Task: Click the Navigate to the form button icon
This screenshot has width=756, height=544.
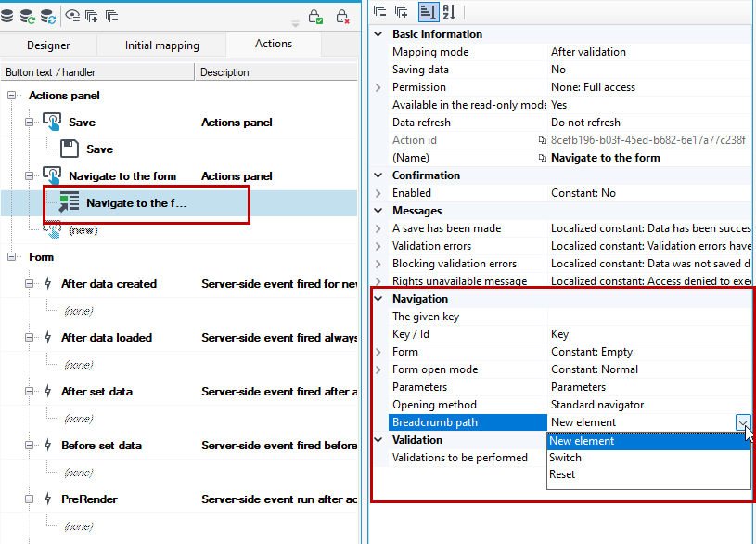Action: click(x=52, y=175)
